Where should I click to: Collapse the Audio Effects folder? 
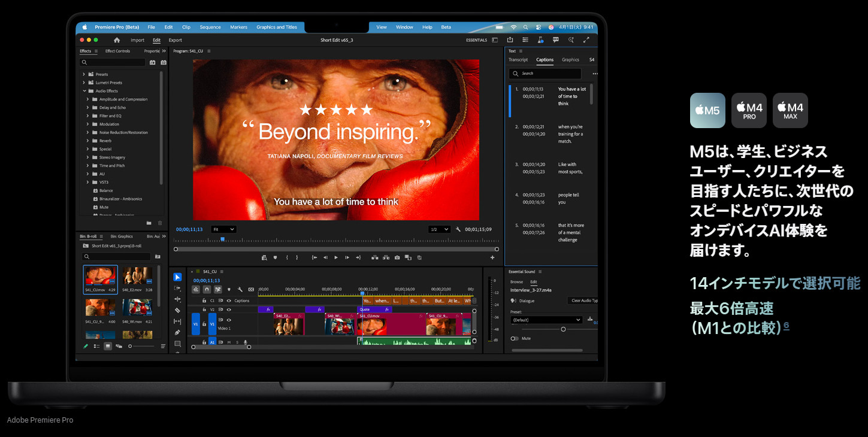pos(84,91)
